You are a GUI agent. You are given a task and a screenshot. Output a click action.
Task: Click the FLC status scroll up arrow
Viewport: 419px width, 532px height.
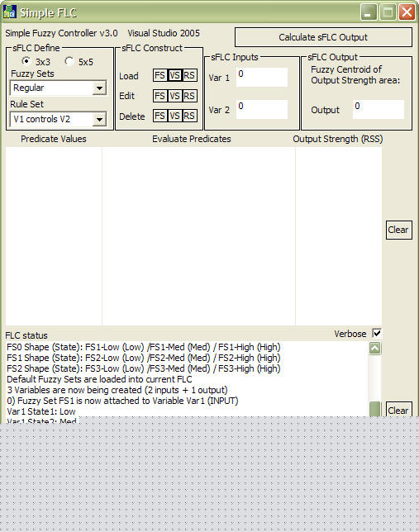click(375, 348)
